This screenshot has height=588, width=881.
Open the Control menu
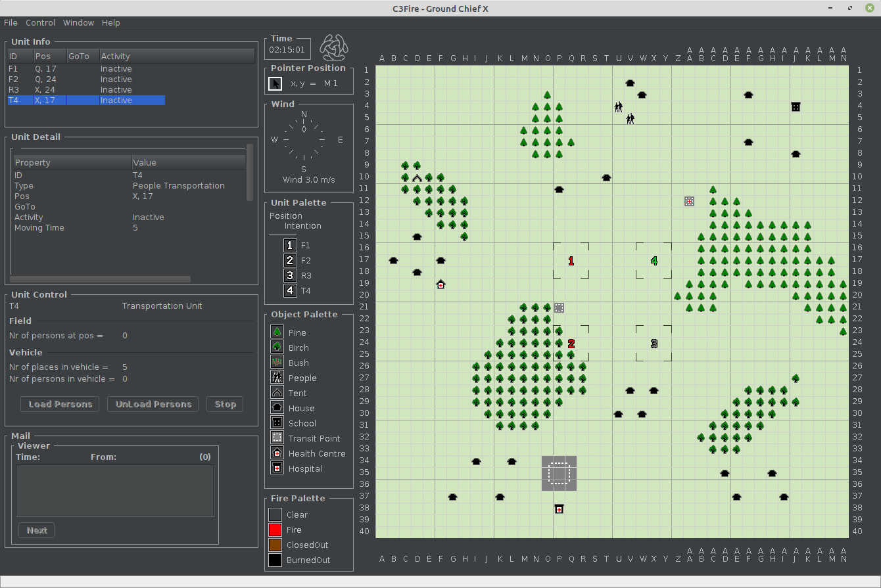coord(40,22)
